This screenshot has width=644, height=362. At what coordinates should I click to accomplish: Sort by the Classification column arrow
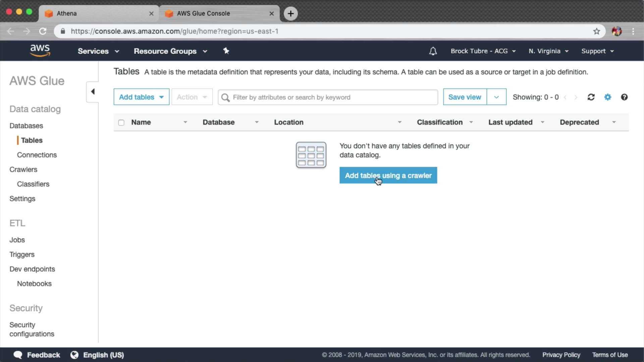(471, 122)
